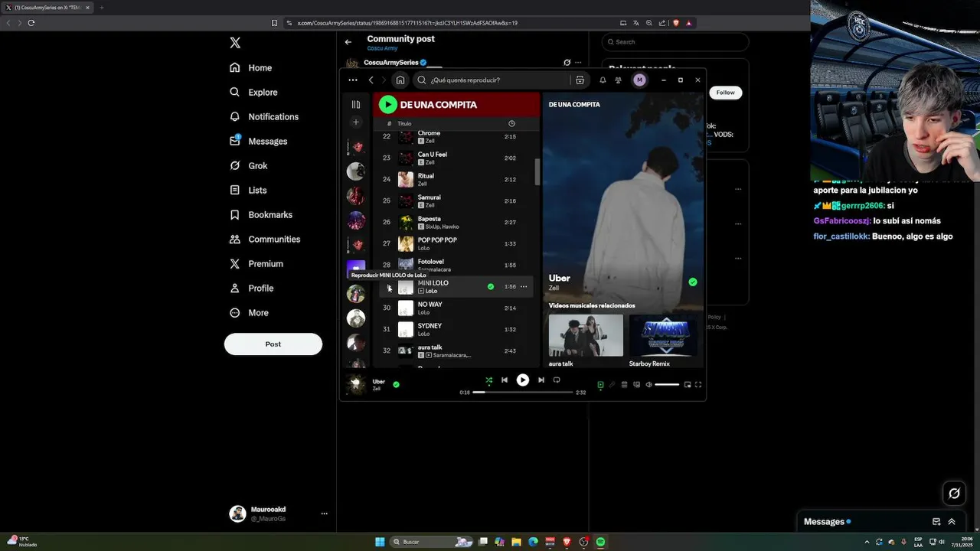The width and height of the screenshot is (980, 551).
Task: Open Spotify icon in taskbar
Action: point(600,542)
